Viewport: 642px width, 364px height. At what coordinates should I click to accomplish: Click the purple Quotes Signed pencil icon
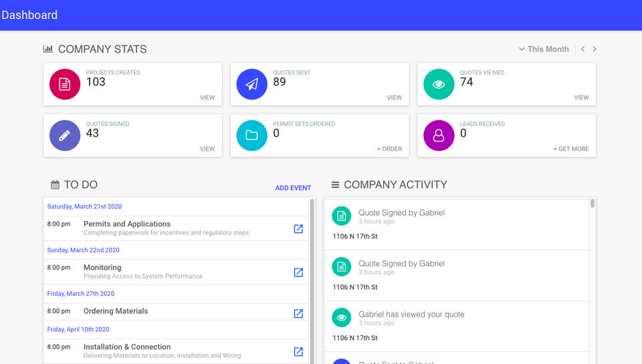point(65,136)
